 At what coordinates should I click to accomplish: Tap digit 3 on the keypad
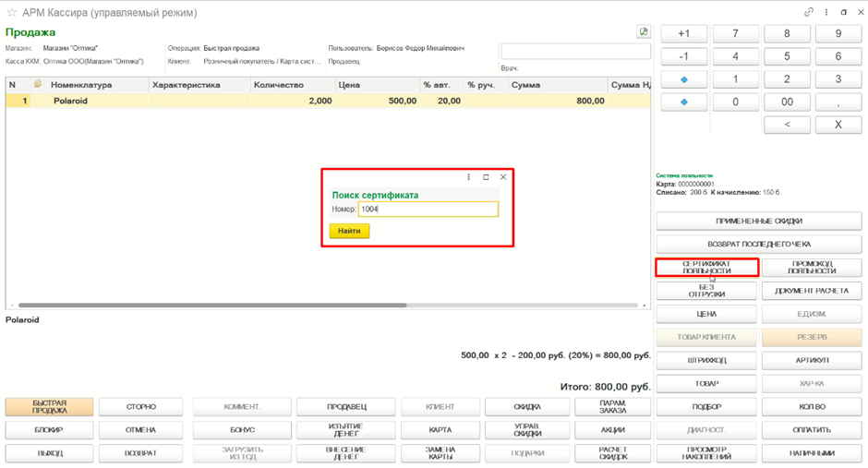click(838, 79)
